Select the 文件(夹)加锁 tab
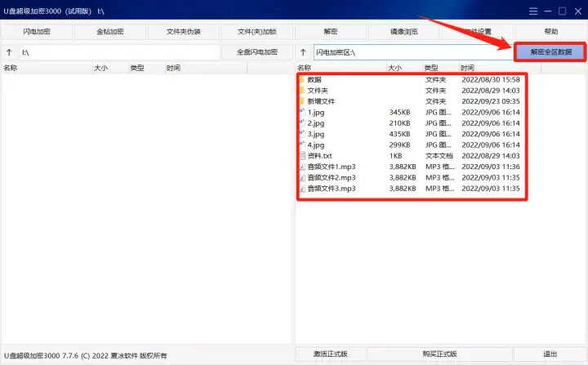This screenshot has height=365, width=588. coord(257,32)
